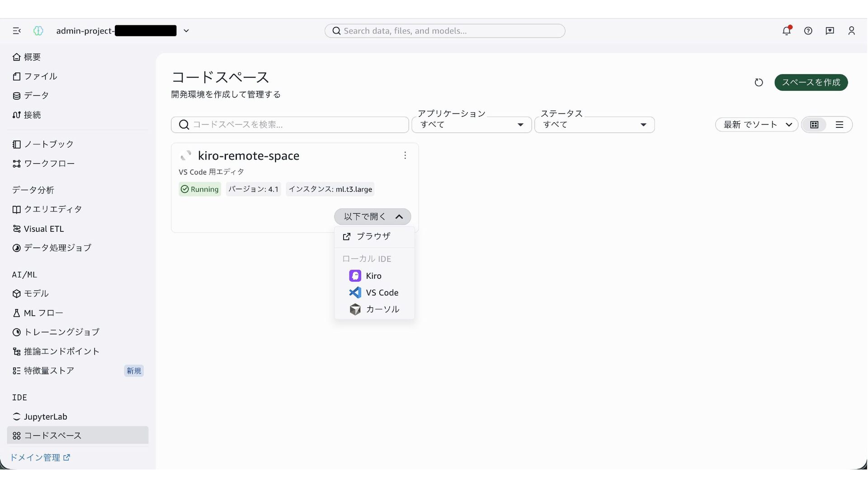Open kiro-remote-space three-dot options menu
868x488 pixels.
click(405, 155)
